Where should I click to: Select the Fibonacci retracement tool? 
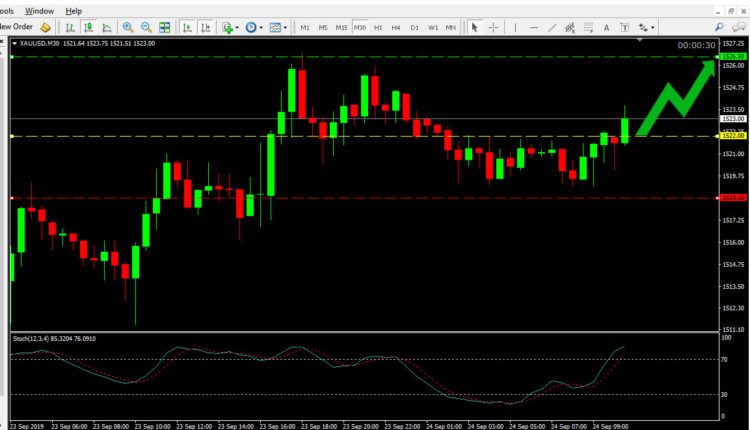point(588,28)
